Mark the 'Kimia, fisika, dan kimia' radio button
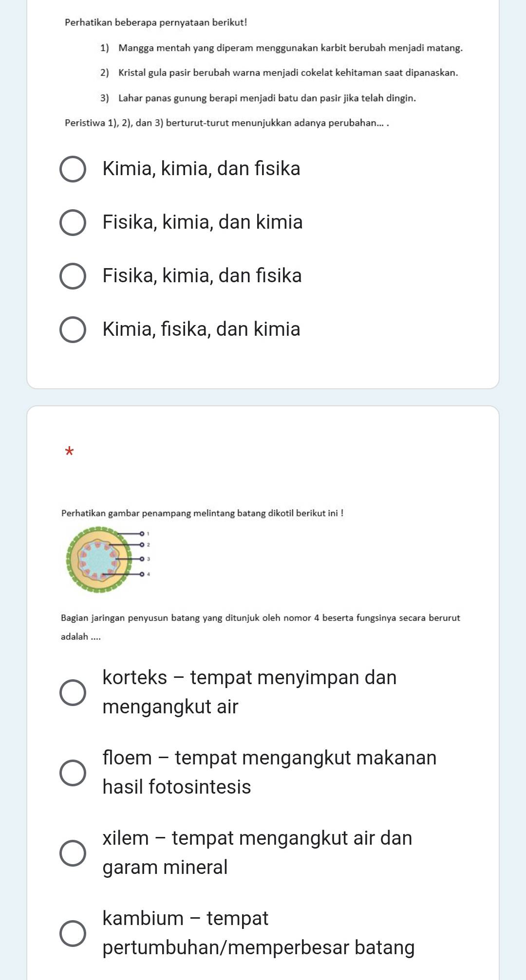The width and height of the screenshot is (526, 980). [x=73, y=330]
